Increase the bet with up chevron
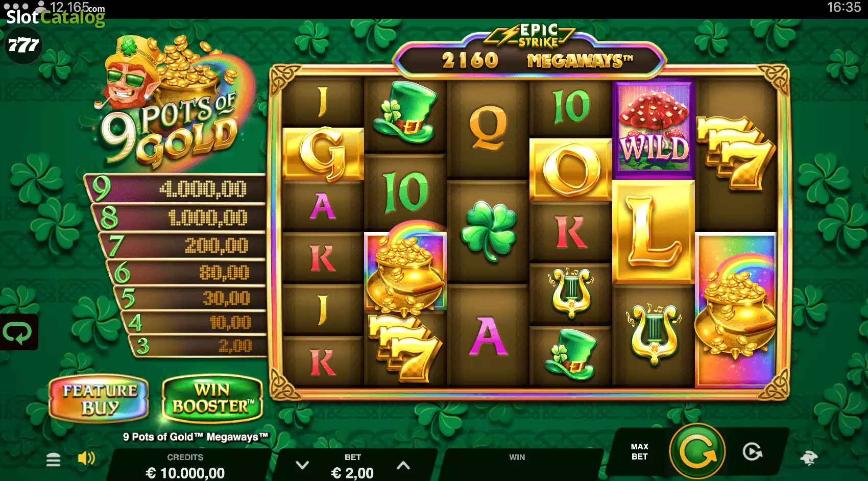Image resolution: width=868 pixels, height=481 pixels. (403, 465)
